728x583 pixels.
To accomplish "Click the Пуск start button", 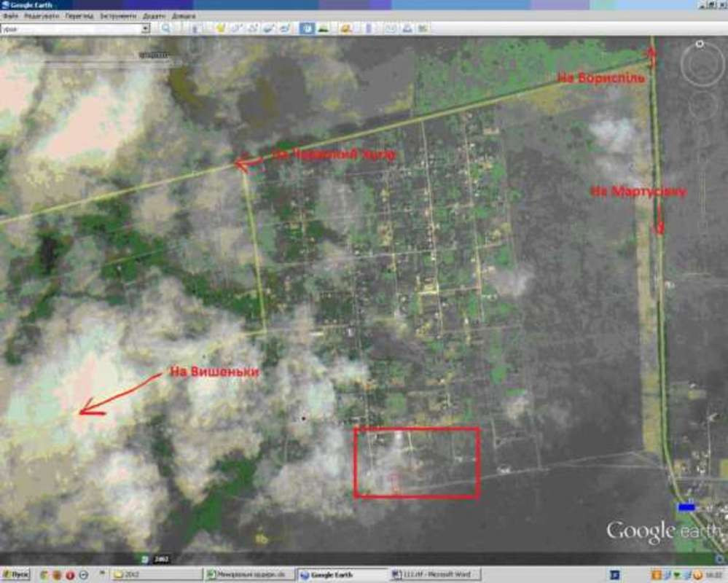I will pyautogui.click(x=15, y=575).
